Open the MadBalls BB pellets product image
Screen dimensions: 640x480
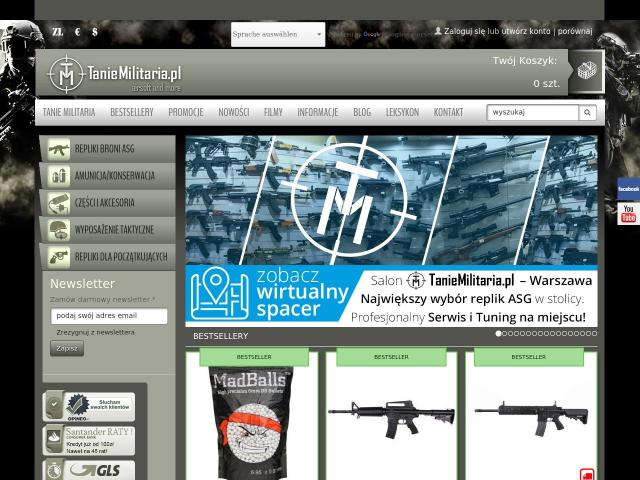click(251, 422)
